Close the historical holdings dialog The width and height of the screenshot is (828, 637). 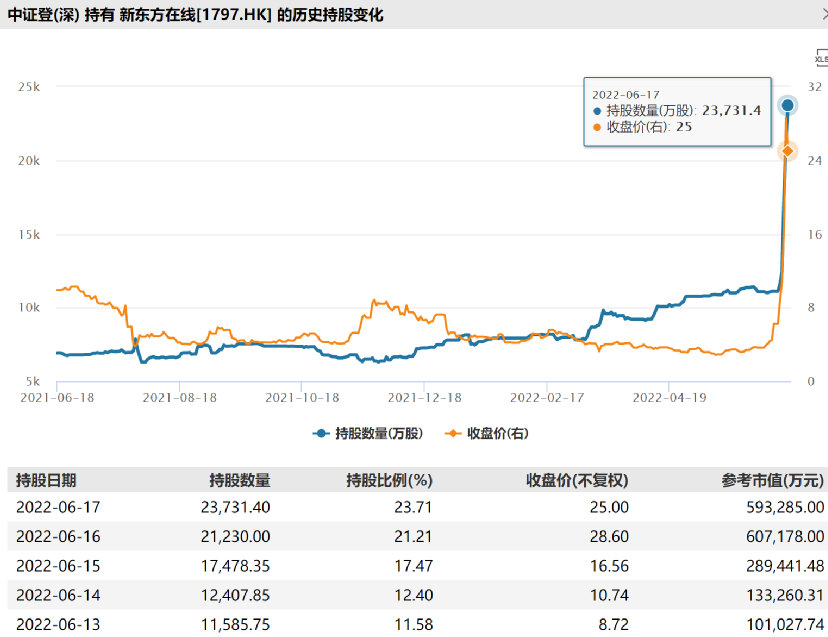(x=824, y=14)
